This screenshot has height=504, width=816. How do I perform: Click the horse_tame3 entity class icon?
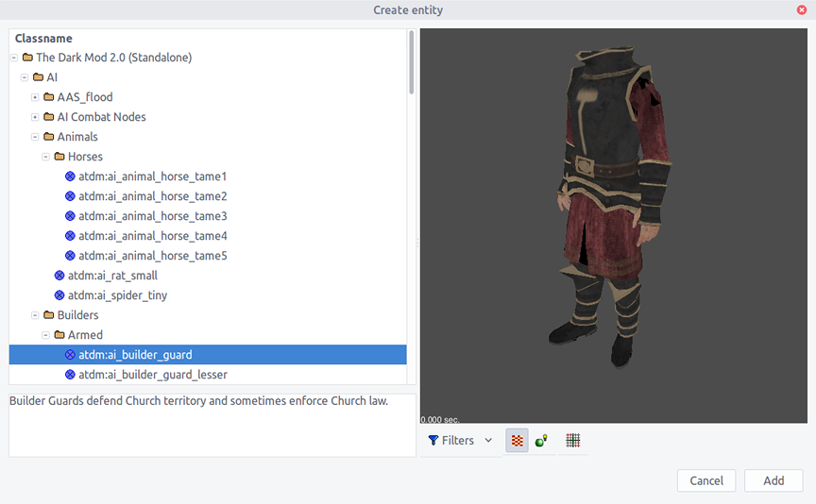point(70,216)
